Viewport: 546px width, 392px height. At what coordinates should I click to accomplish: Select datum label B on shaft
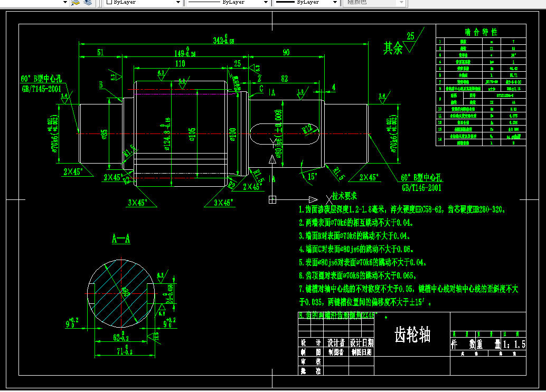tap(101, 84)
